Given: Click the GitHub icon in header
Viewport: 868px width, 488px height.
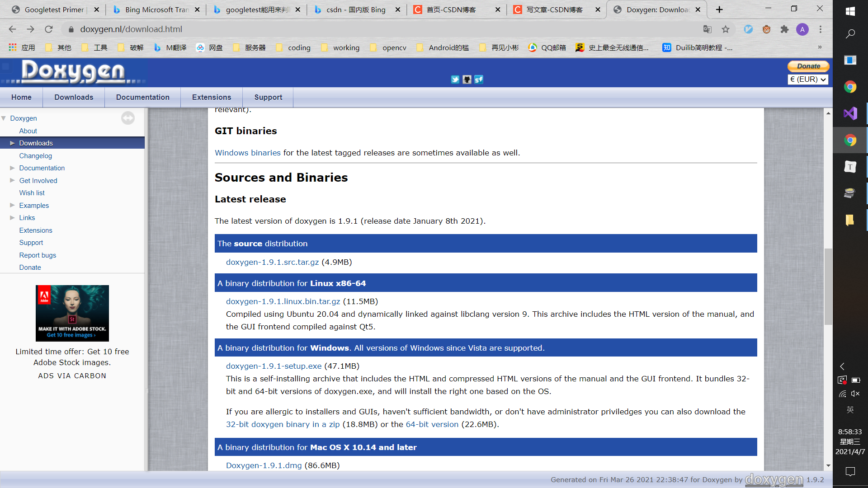Looking at the screenshot, I should click(467, 80).
